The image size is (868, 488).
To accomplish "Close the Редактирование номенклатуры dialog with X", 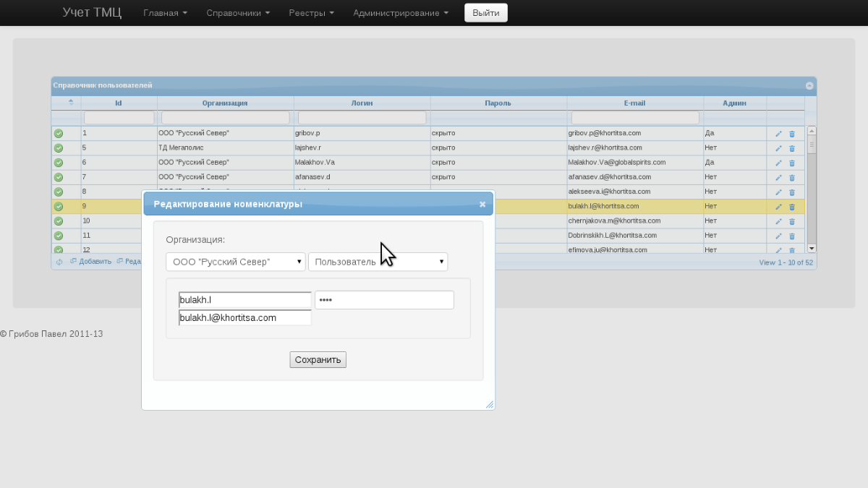I will [482, 205].
